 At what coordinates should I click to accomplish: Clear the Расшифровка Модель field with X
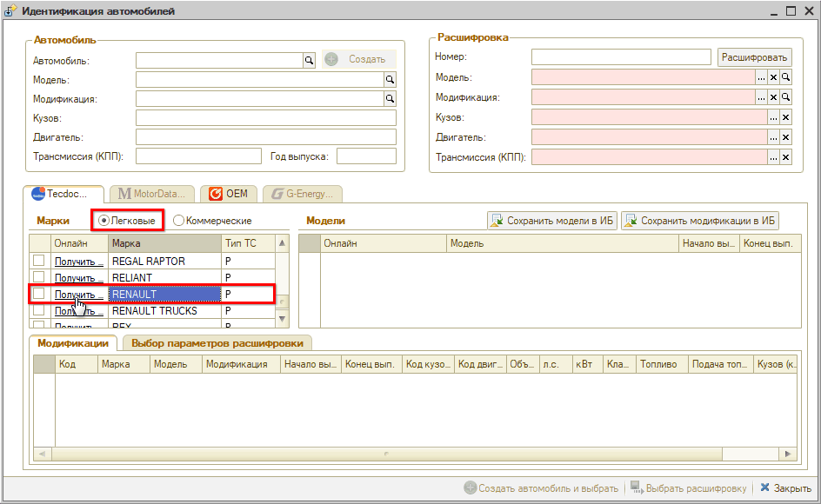773,77
